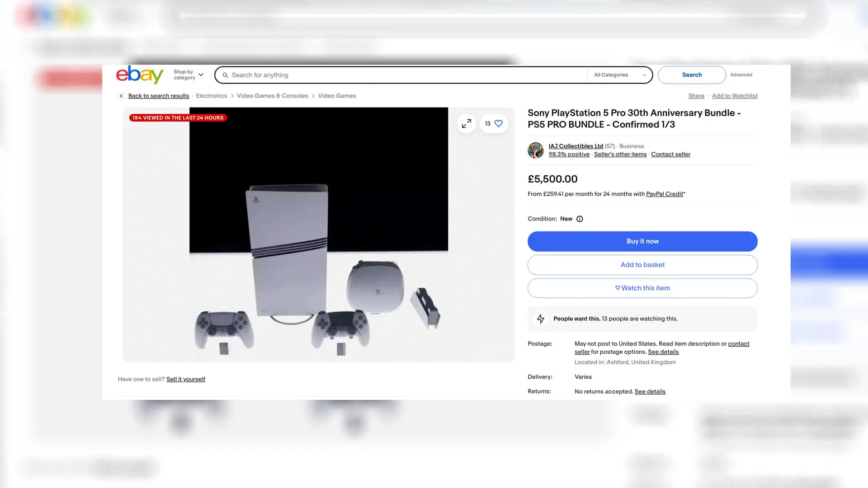Open the Shop by category dropdown
The width and height of the screenshot is (868, 488).
[x=187, y=75]
